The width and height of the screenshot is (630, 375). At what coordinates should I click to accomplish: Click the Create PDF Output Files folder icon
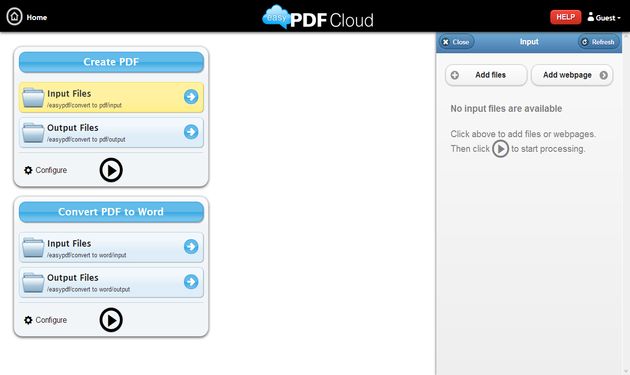click(33, 133)
